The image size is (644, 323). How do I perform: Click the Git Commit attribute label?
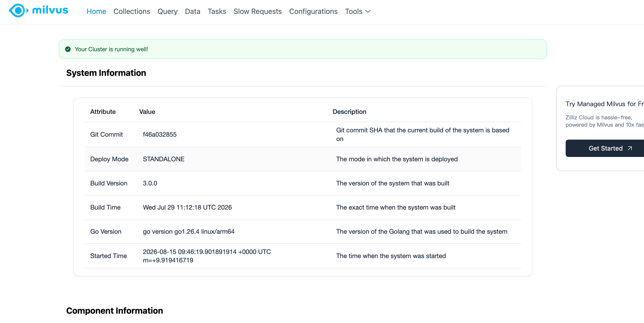pyautogui.click(x=107, y=134)
